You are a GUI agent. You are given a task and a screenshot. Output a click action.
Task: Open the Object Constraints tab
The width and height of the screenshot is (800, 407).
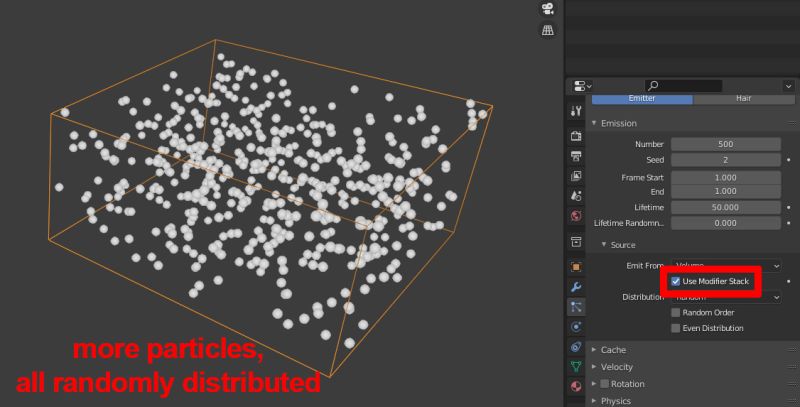[576, 347]
